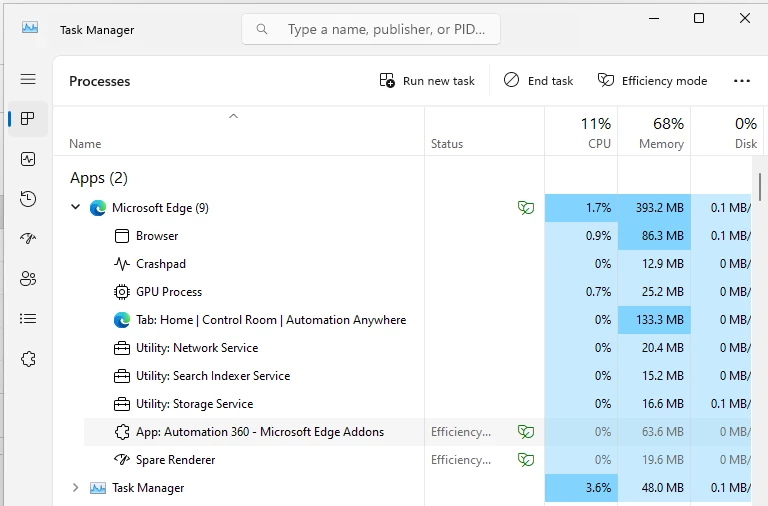Sort by the Disk column header
The image size is (768, 506).
pos(727,132)
